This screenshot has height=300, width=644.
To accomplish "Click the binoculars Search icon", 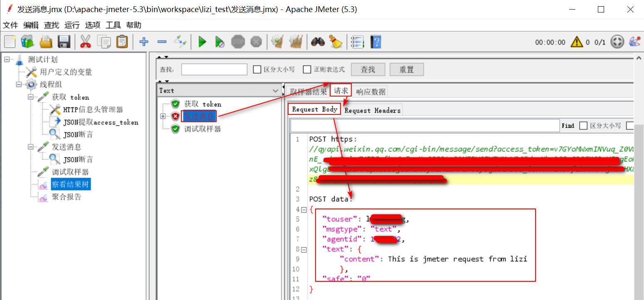I will [x=318, y=42].
